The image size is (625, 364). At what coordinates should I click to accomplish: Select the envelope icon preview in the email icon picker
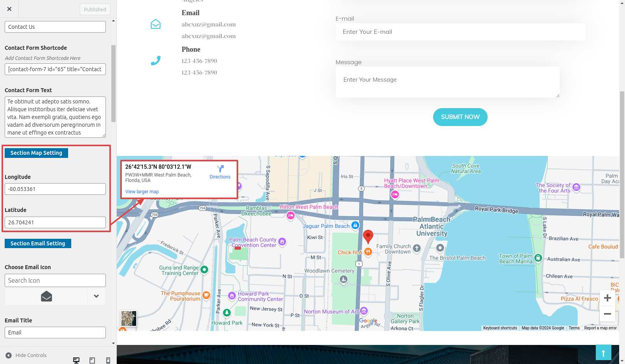click(46, 296)
